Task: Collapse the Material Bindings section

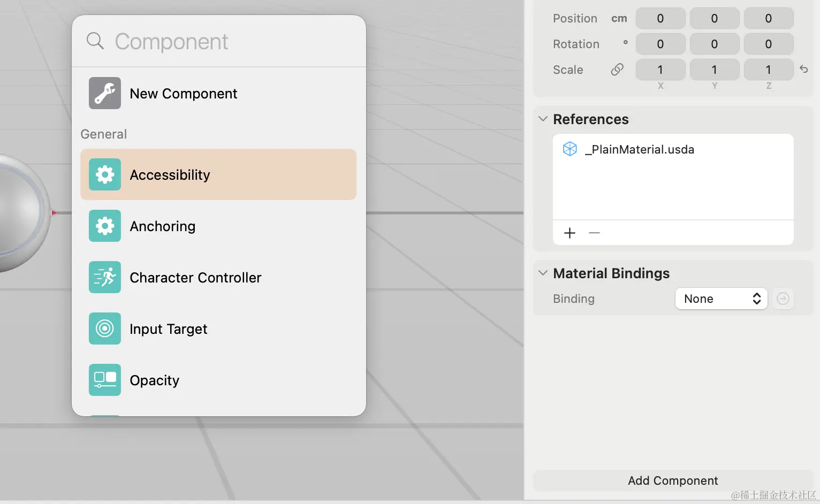Action: point(543,273)
